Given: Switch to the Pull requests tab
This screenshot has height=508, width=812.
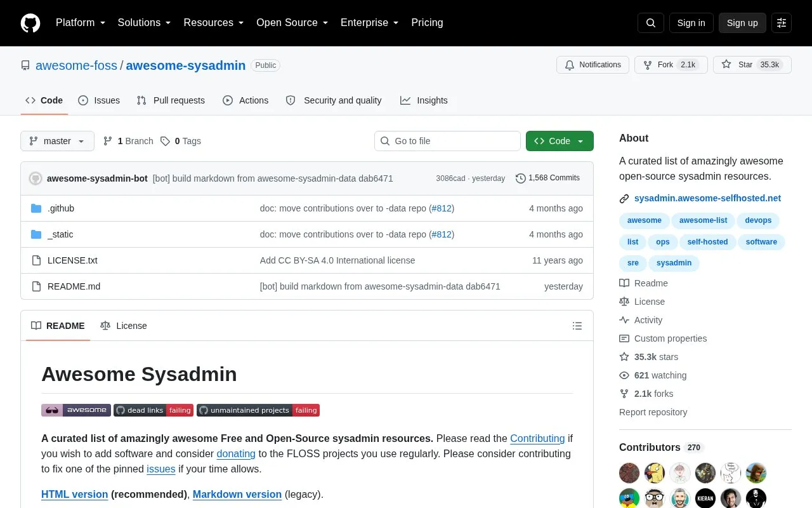Looking at the screenshot, I should click(x=171, y=100).
